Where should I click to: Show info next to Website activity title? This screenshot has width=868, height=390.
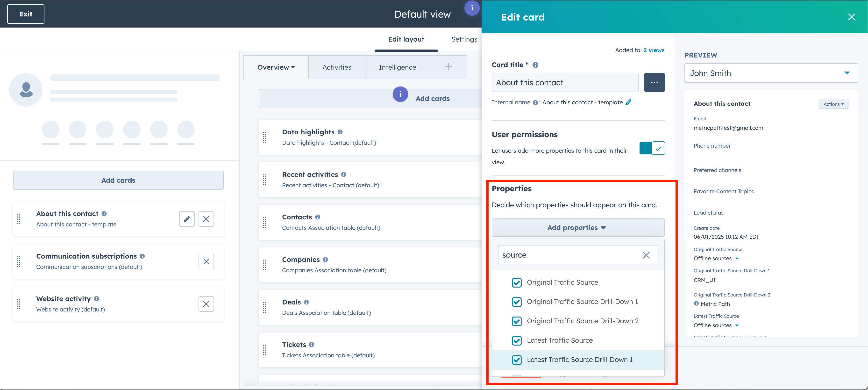pos(96,299)
